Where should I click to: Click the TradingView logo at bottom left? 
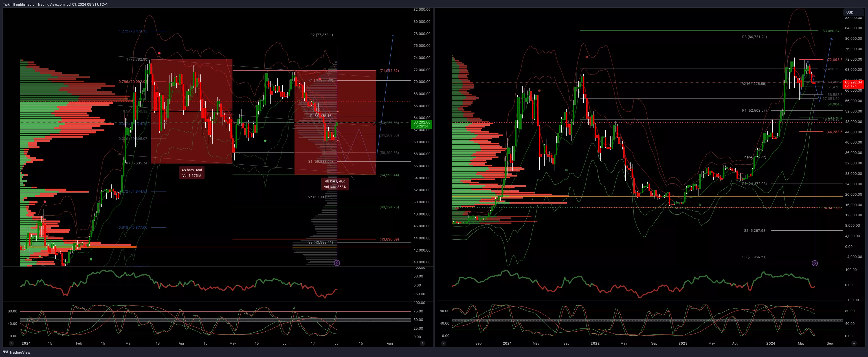point(17,352)
